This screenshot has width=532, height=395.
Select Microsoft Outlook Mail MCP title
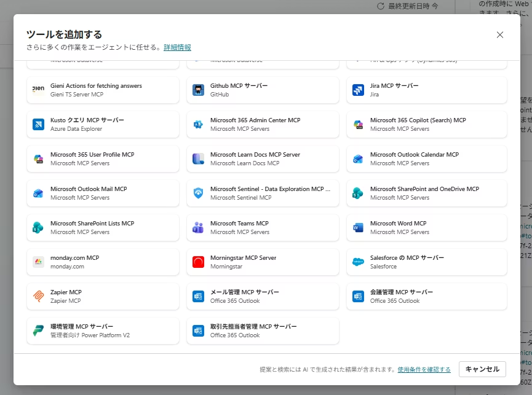coord(89,189)
